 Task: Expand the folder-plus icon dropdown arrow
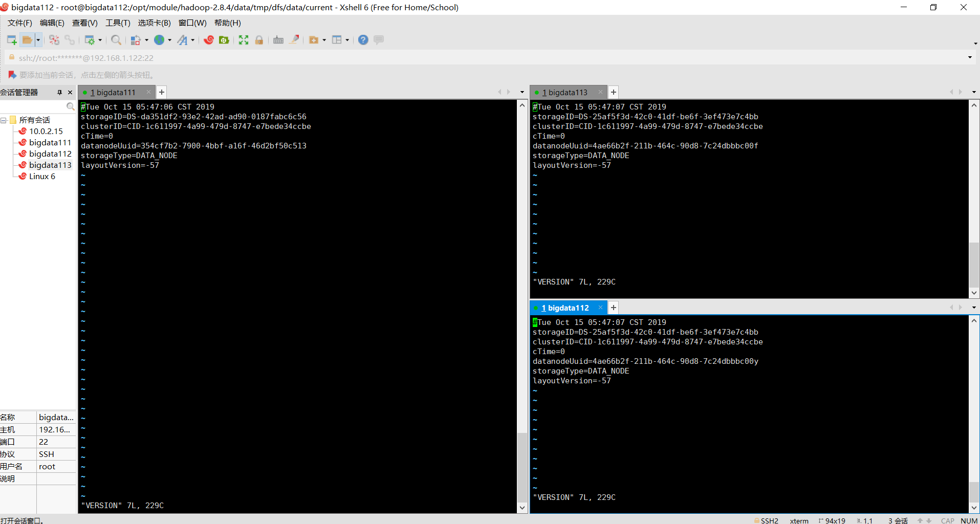324,40
